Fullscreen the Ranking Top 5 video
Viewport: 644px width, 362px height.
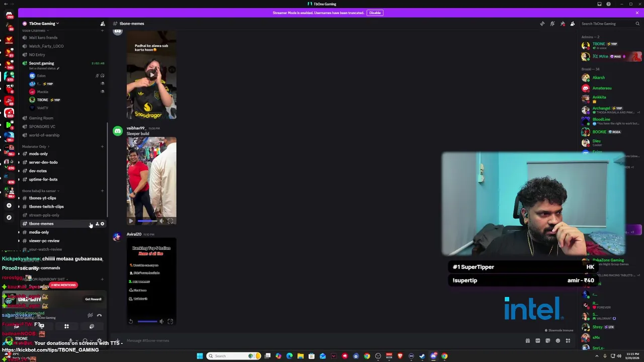[x=170, y=321]
